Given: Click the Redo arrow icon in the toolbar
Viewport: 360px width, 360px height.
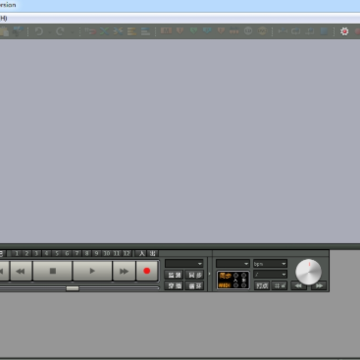Looking at the screenshot, I should pyautogui.click(x=60, y=32).
